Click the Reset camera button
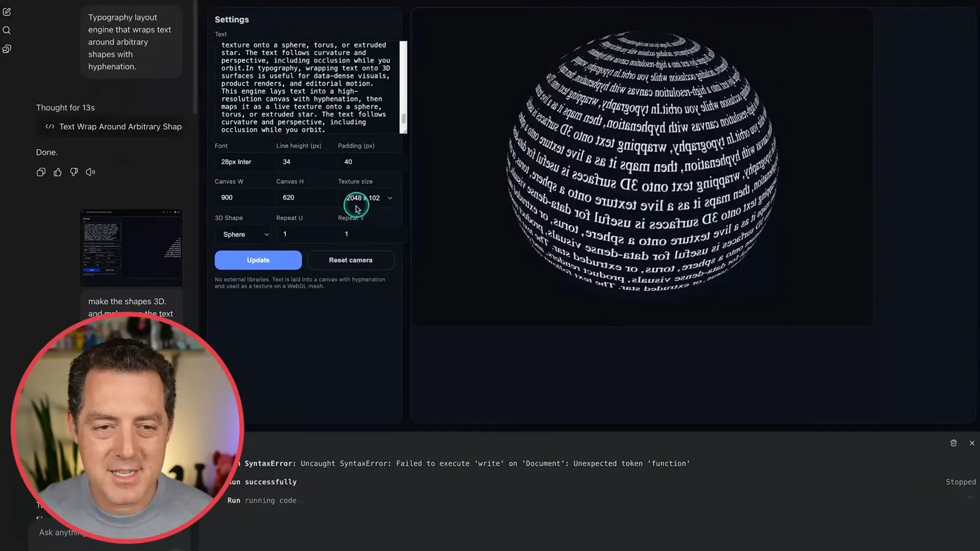The height and width of the screenshot is (551, 980). 350,260
